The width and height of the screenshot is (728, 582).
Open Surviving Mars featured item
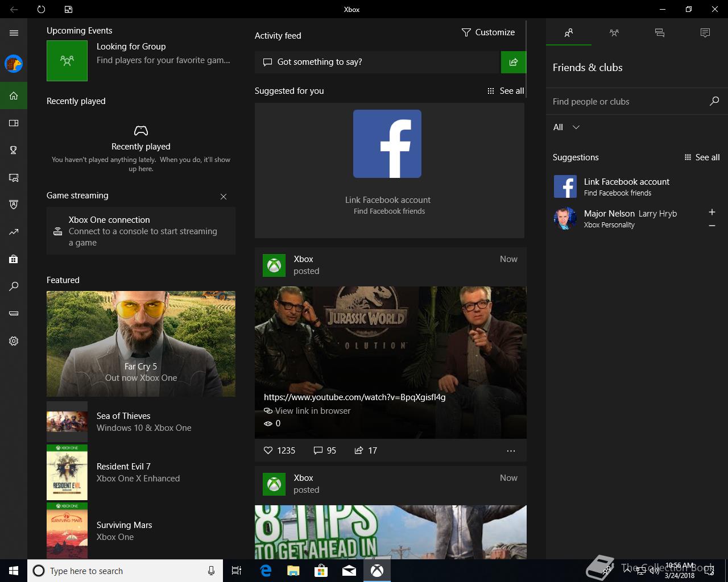(x=141, y=531)
